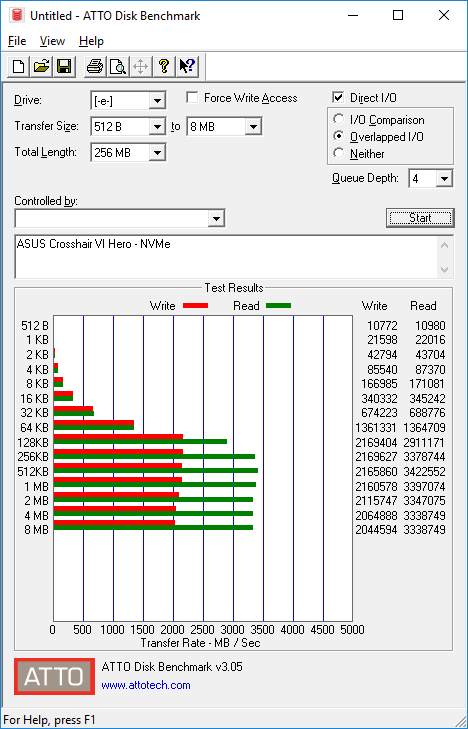The width and height of the screenshot is (468, 729).
Task: Click the green Read legend swatch
Action: click(278, 306)
